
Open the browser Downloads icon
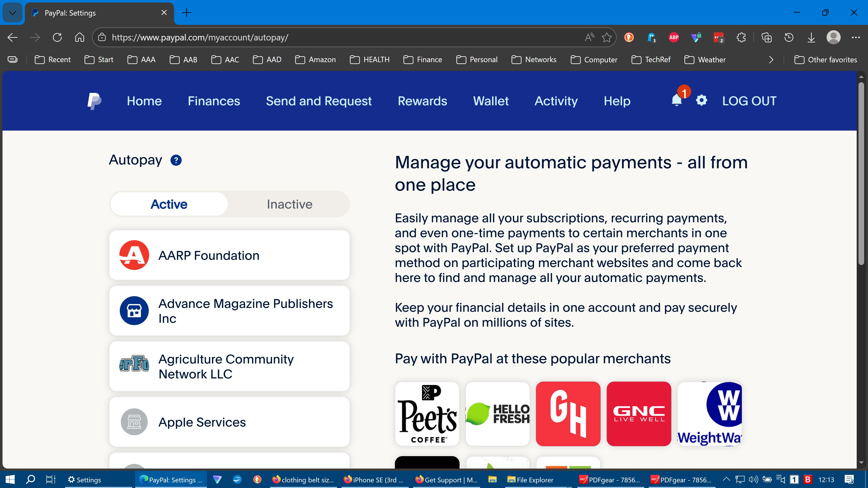(x=811, y=37)
